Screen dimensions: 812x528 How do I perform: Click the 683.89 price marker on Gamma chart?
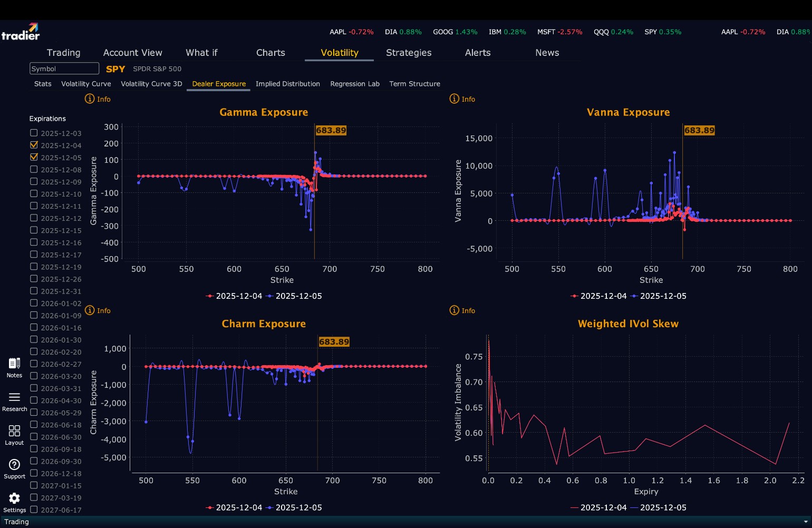click(331, 131)
